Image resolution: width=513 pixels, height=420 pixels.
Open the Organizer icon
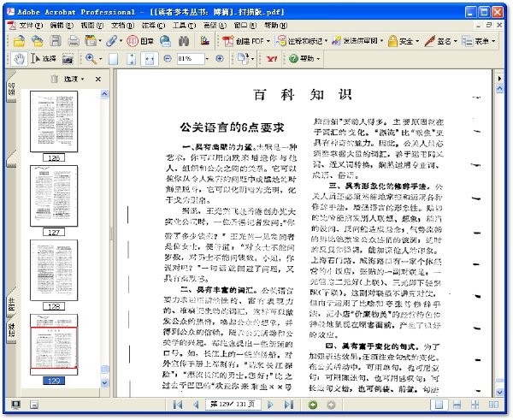coord(91,41)
